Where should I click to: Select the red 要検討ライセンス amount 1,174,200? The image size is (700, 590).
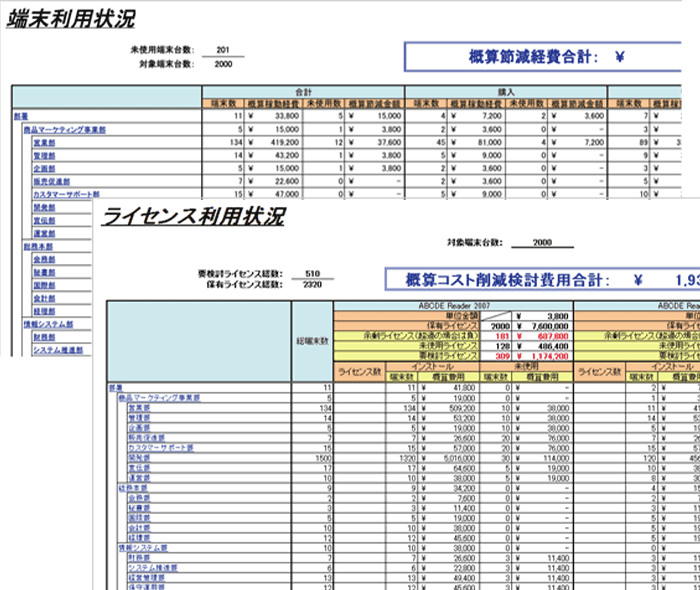pos(542,356)
